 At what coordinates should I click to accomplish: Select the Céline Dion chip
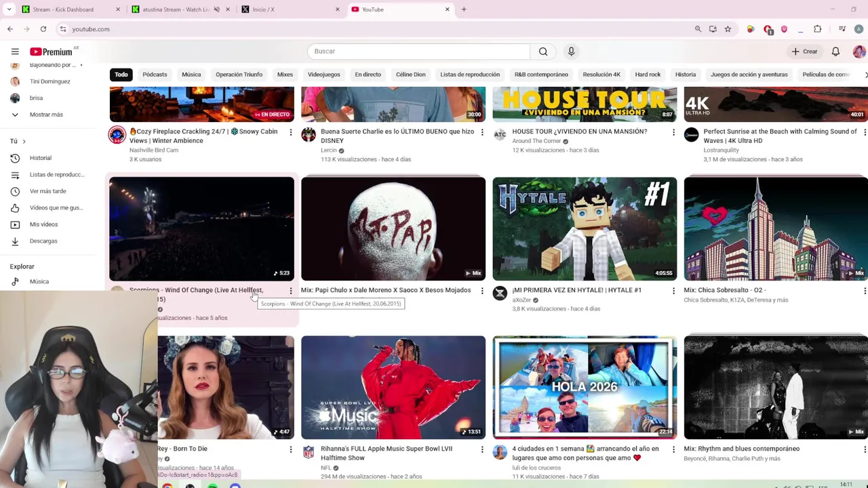click(411, 75)
